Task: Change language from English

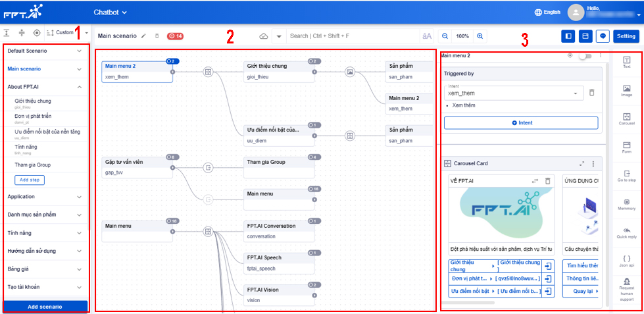Action: tap(547, 13)
